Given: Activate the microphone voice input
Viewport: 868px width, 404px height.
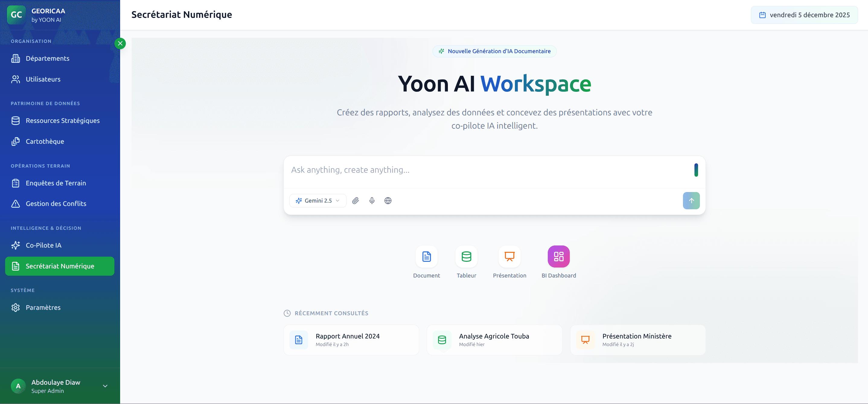Looking at the screenshot, I should (x=372, y=200).
